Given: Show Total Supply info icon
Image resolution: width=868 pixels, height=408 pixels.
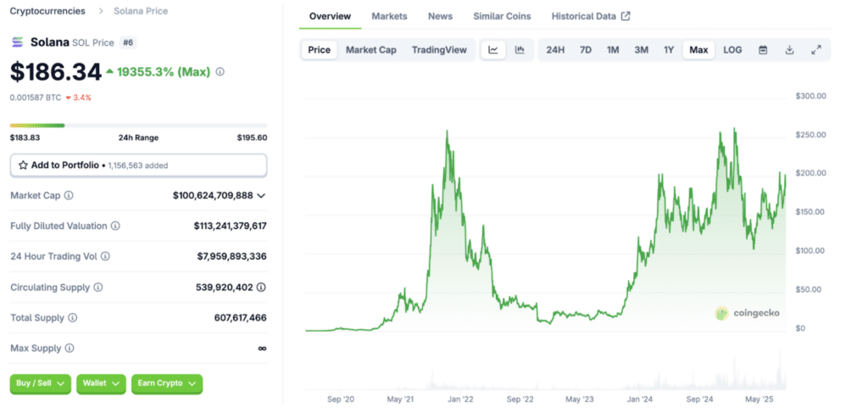Looking at the screenshot, I should 73,318.
